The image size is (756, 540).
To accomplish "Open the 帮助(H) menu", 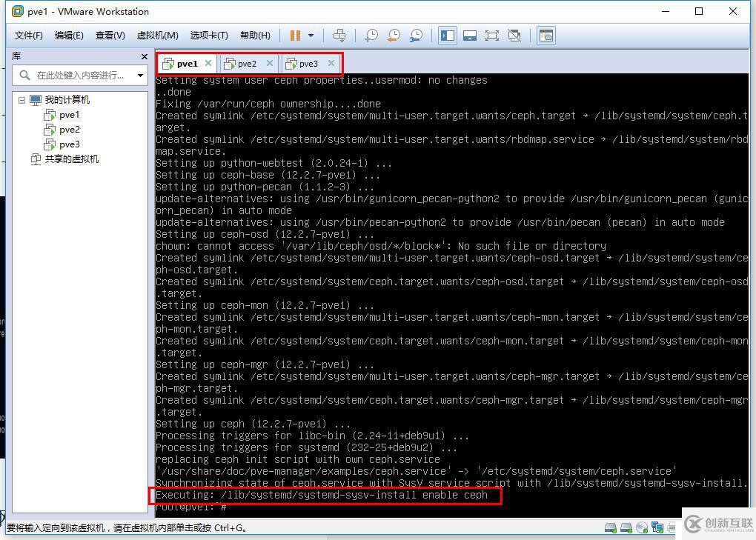I will (255, 35).
